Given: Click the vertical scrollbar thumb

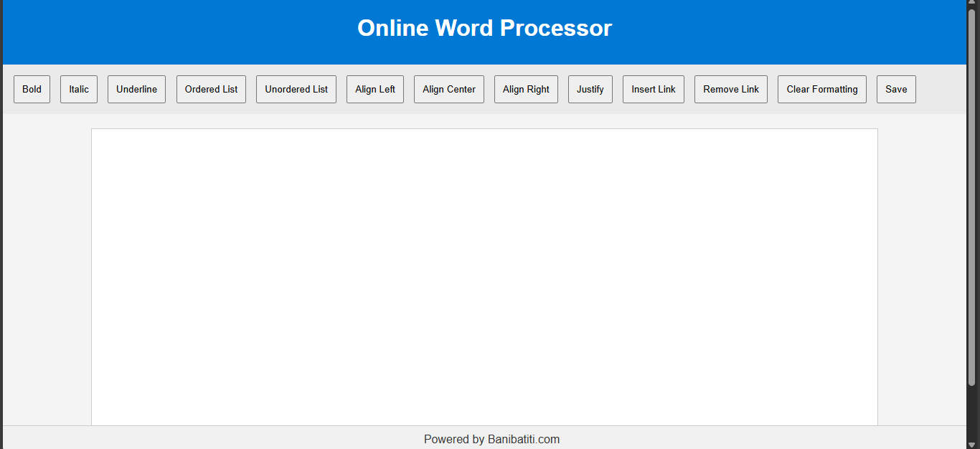Looking at the screenshot, I should click(x=973, y=194).
